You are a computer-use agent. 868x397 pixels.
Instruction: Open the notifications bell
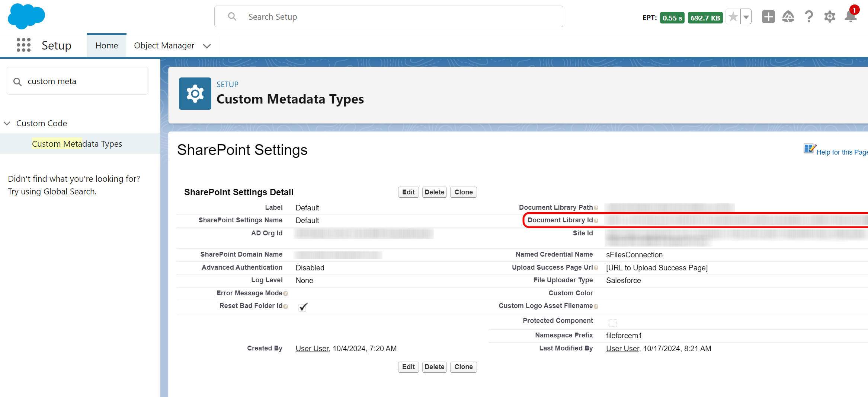[851, 17]
